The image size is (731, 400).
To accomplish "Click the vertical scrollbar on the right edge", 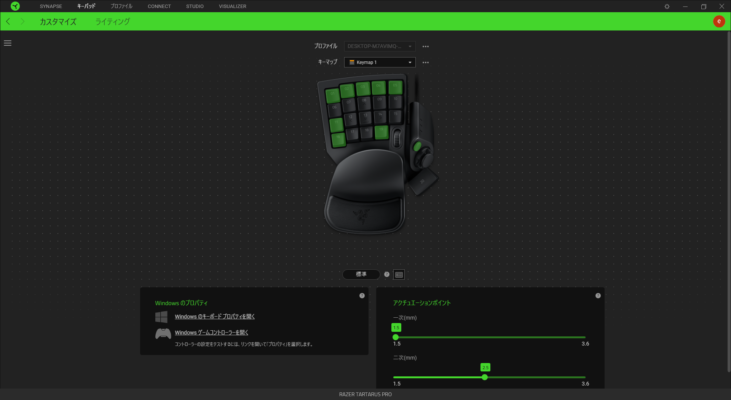I will [x=729, y=200].
